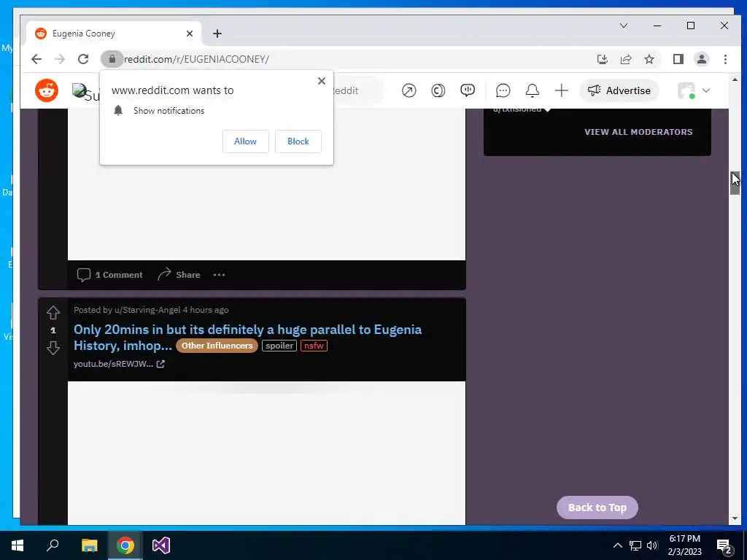Open Visual Studio from taskbar
The image size is (747, 560).
[x=161, y=545]
